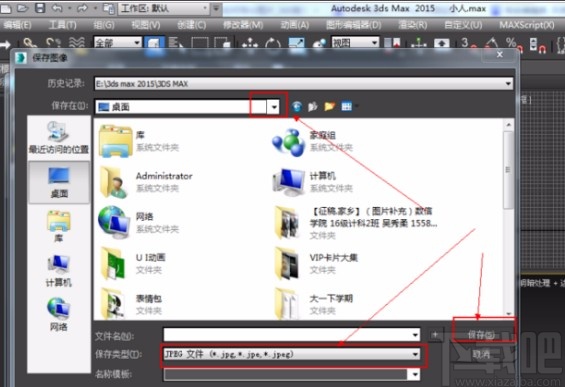Click the plus increment-save button
This screenshot has width=565, height=387.
click(x=436, y=335)
